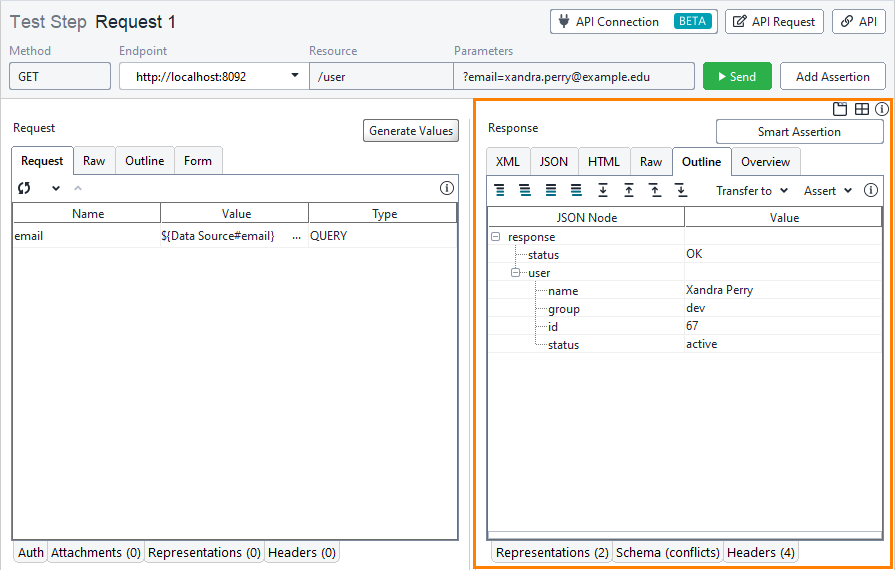Open the Endpoint dropdown for localhost:8092
The width and height of the screenshot is (895, 570).
point(295,76)
